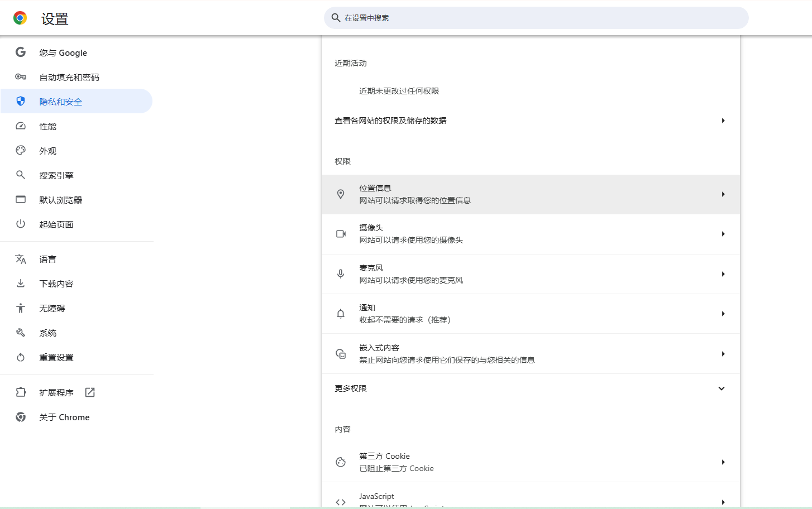Click the download icon for 下载内容
812x509 pixels.
coord(21,284)
